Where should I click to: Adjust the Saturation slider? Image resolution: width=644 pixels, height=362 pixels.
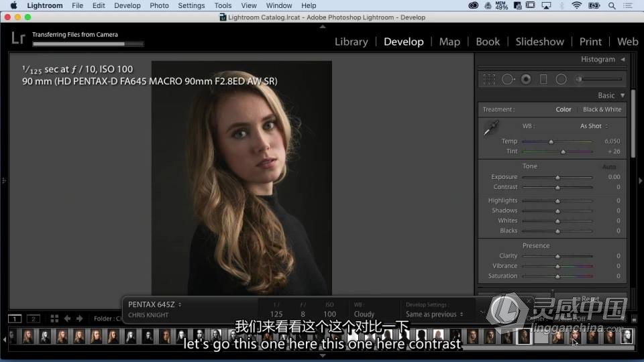tap(557, 277)
